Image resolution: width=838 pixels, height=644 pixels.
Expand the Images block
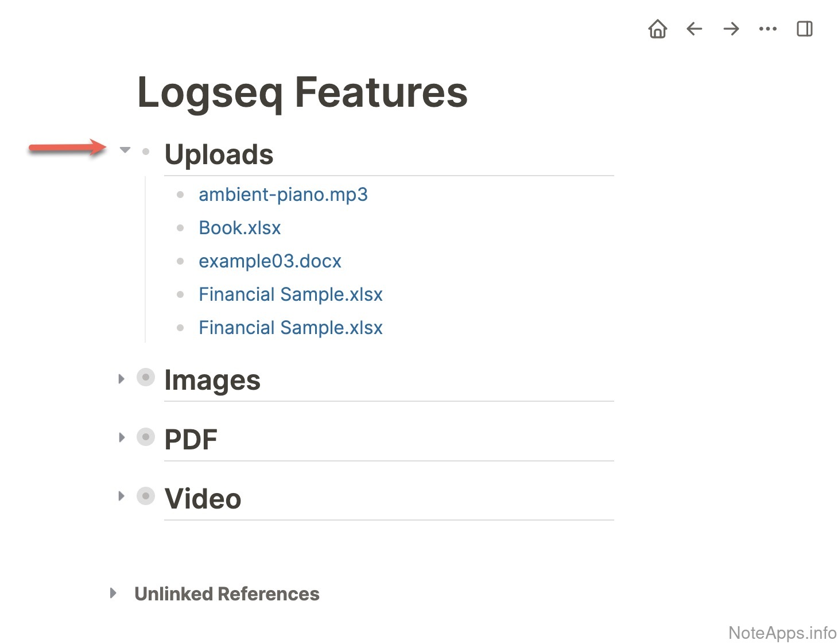click(121, 379)
